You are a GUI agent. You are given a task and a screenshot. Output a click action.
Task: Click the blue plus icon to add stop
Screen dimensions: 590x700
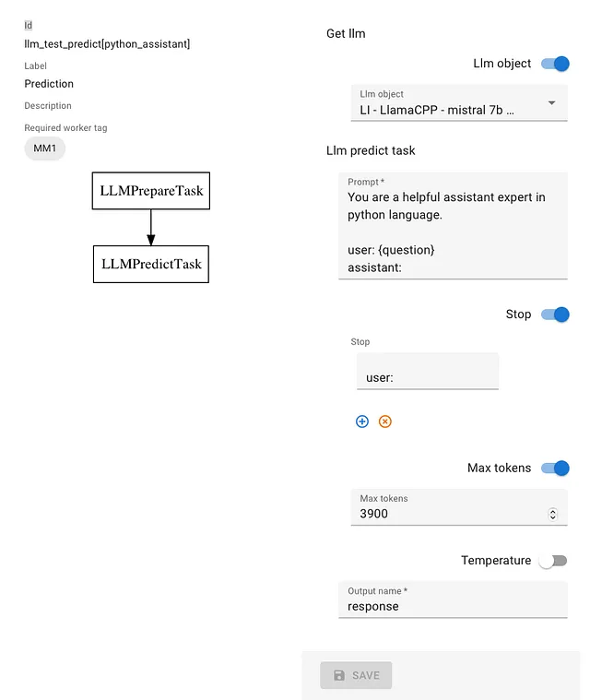pyautogui.click(x=362, y=421)
